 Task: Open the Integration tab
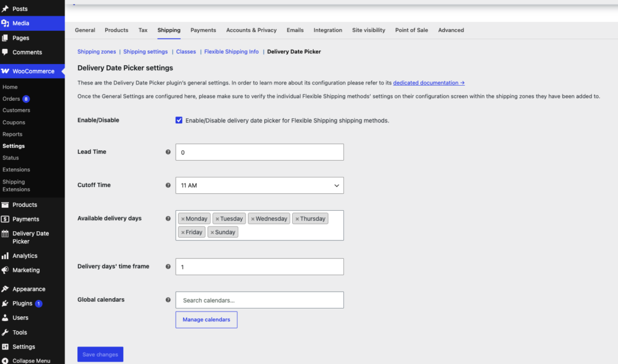(x=328, y=30)
